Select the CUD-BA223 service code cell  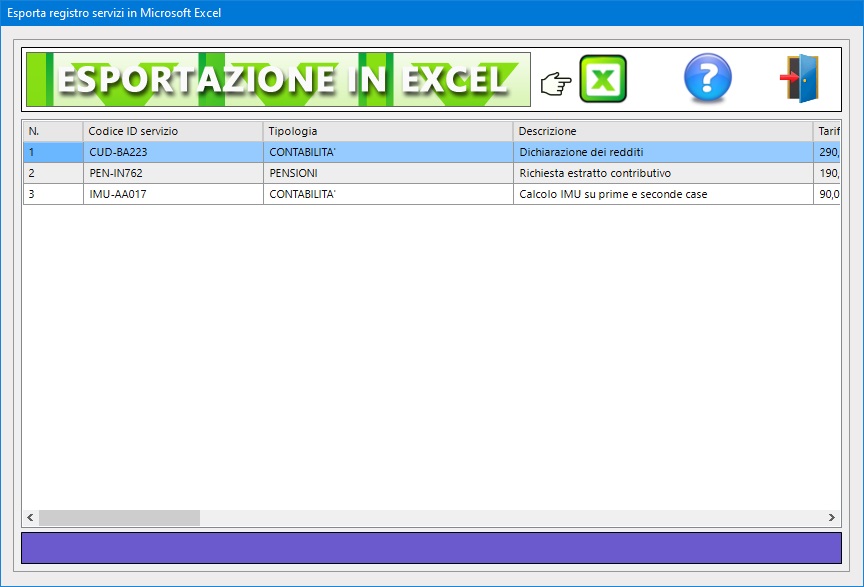(x=173, y=152)
